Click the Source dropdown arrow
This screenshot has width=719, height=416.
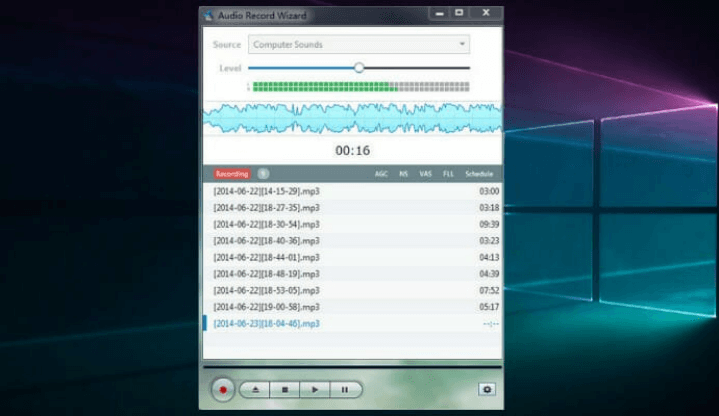point(462,44)
